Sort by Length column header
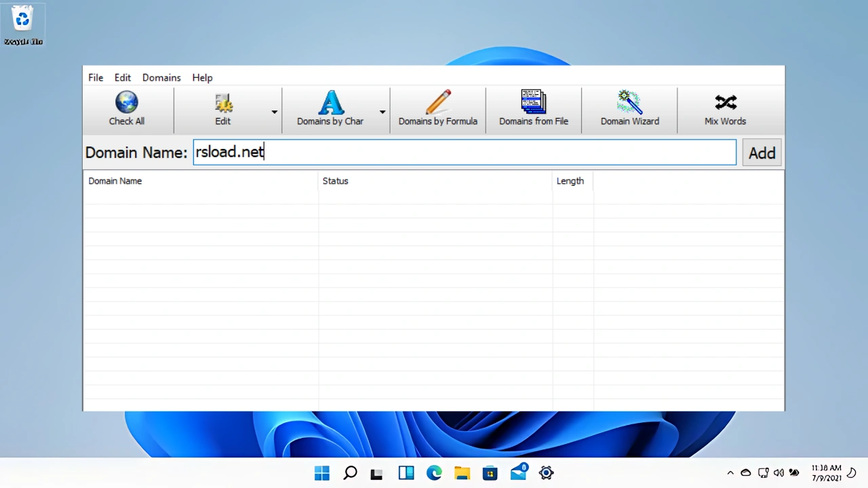The height and width of the screenshot is (488, 868). coord(573,181)
